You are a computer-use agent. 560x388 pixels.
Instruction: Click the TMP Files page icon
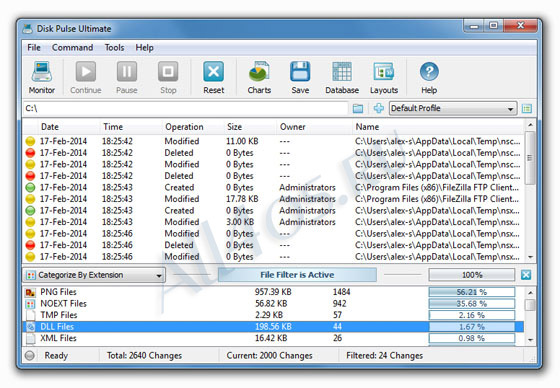(31, 315)
